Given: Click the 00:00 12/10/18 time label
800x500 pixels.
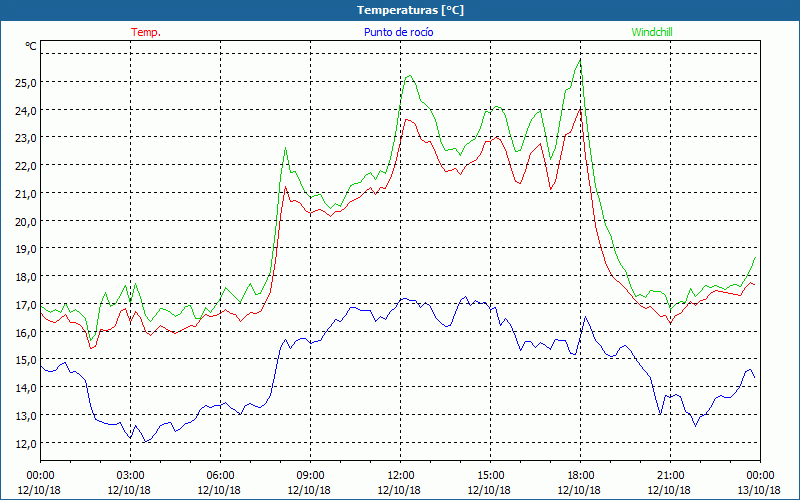Looking at the screenshot, I should [40, 483].
